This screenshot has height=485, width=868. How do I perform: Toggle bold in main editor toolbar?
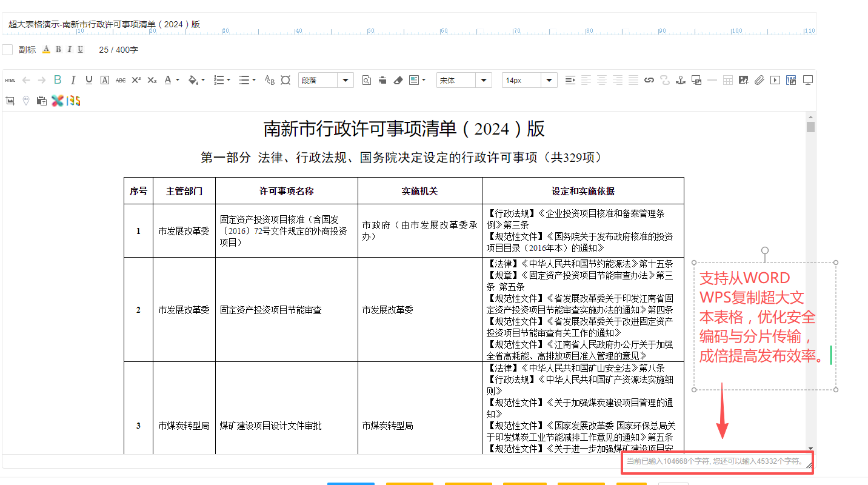point(58,80)
